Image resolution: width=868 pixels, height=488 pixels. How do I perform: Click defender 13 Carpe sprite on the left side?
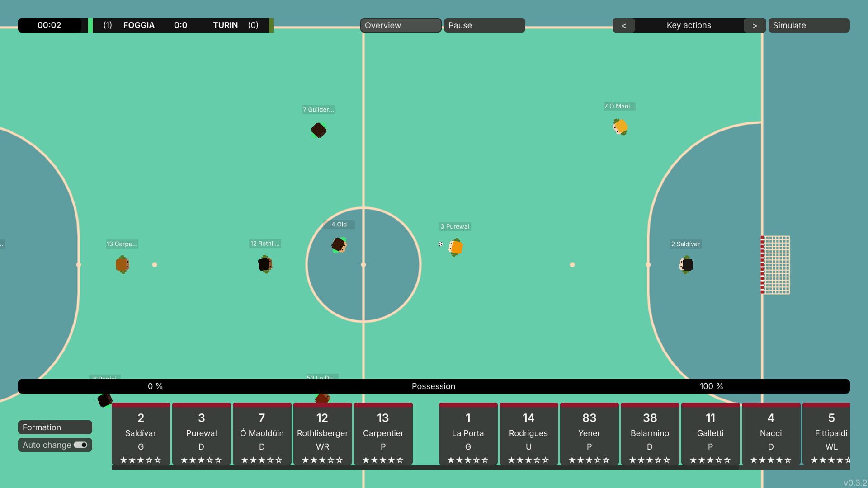(122, 265)
